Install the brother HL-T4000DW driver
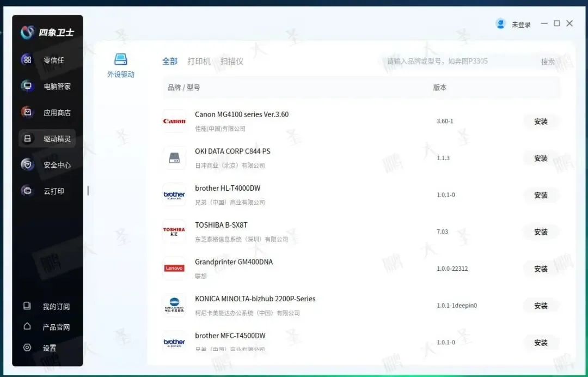Screen dimensions: 588x377 541,195
